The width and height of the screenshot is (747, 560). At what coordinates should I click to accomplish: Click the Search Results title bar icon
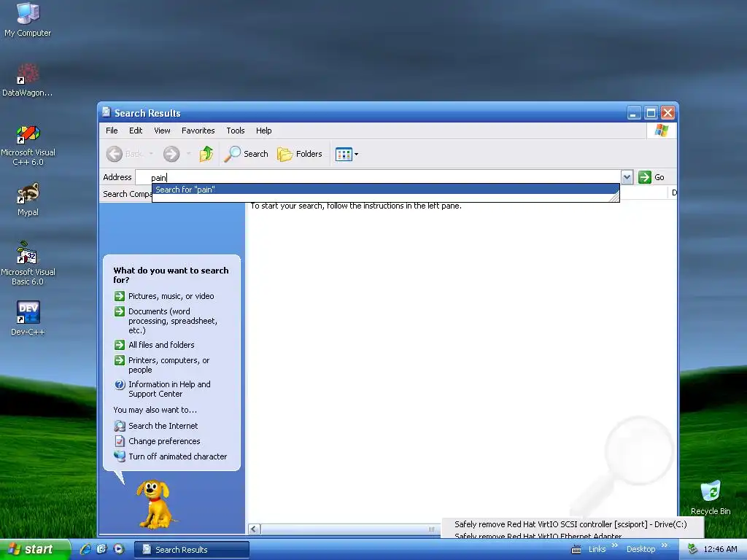[x=107, y=112]
